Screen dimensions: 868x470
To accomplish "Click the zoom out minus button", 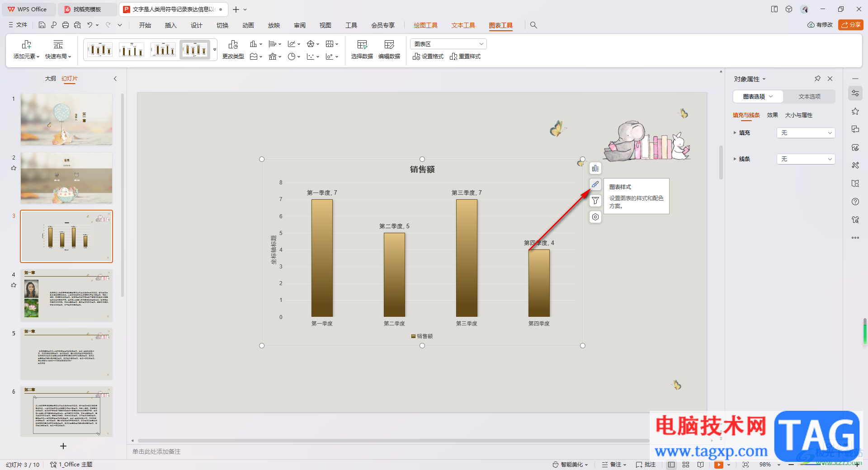I will (x=791, y=465).
